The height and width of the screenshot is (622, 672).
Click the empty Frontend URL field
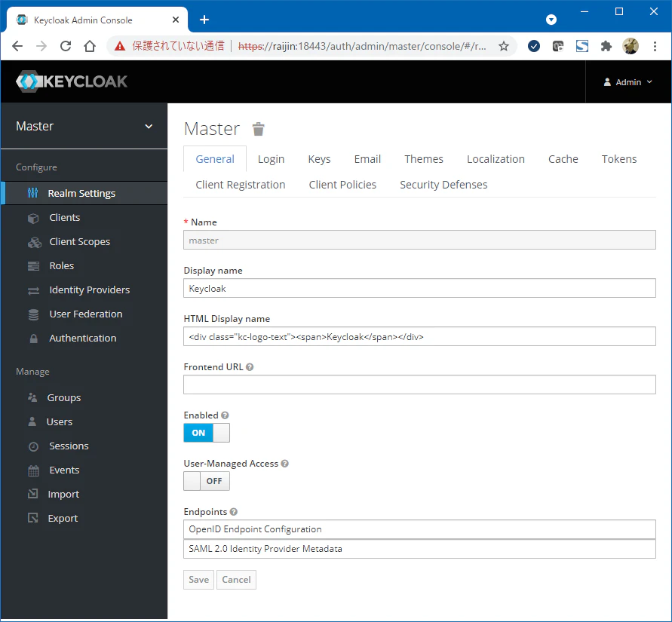tap(419, 385)
